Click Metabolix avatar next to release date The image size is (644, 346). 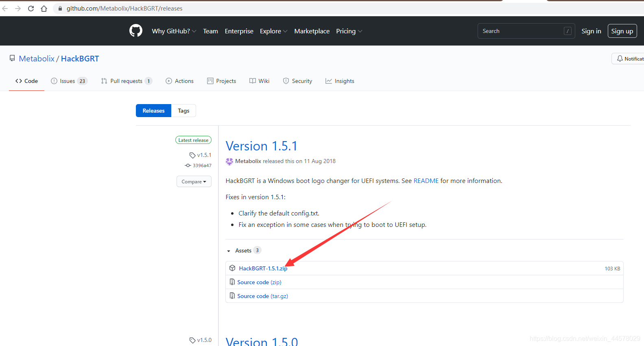tap(229, 161)
